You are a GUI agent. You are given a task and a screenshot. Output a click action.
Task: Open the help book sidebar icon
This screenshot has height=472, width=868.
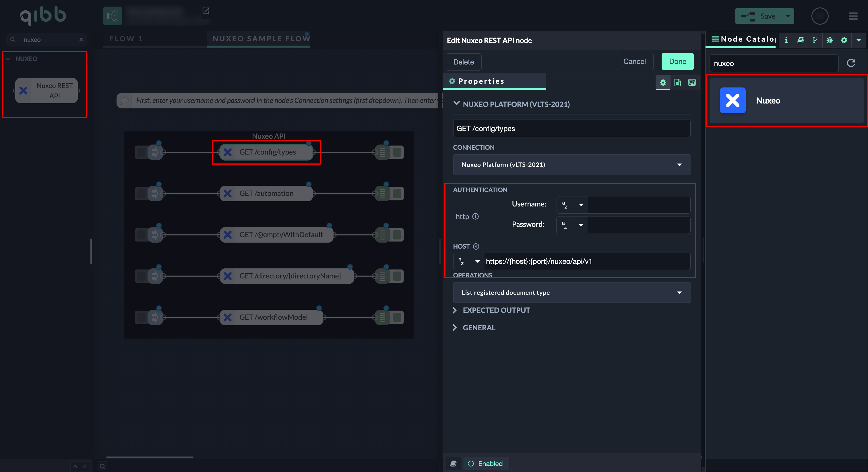pos(801,40)
